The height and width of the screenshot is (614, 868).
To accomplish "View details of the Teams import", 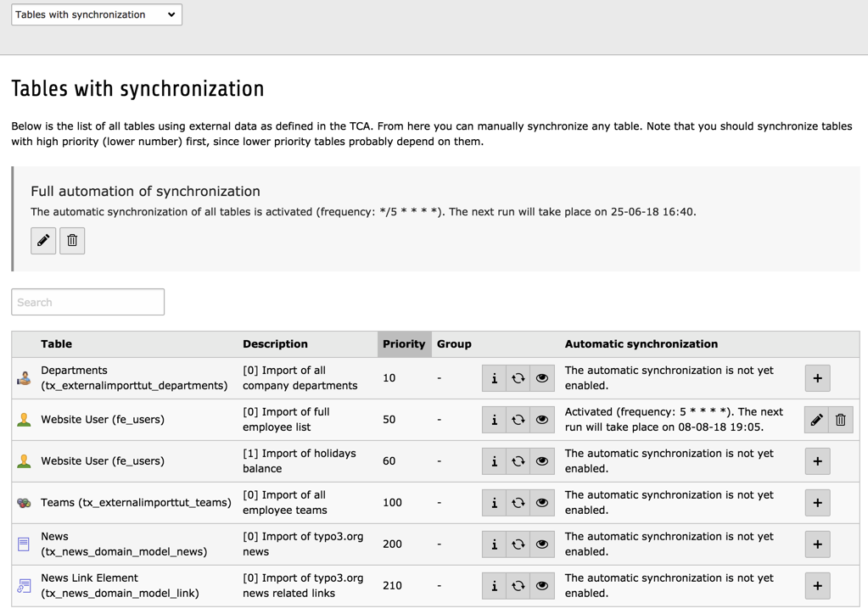I will coord(494,502).
